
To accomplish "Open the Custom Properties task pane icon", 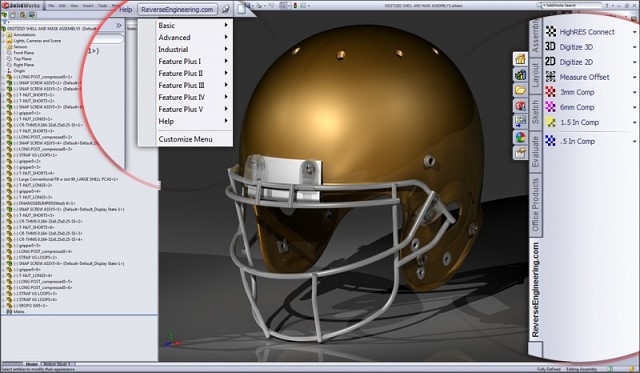I will click(520, 153).
